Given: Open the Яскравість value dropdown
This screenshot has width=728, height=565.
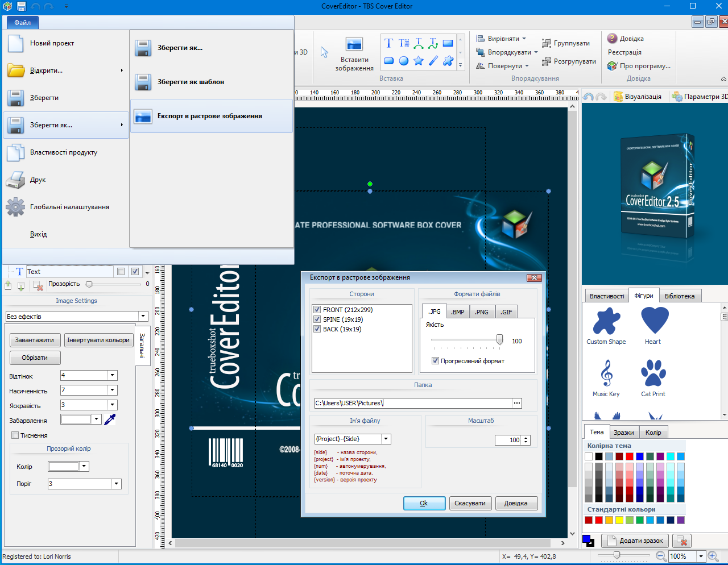Looking at the screenshot, I should 113,405.
